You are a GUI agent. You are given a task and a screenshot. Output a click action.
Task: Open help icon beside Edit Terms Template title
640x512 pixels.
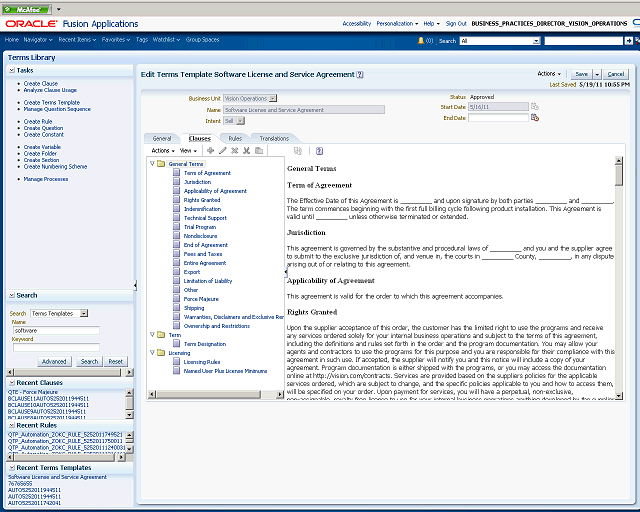360,75
